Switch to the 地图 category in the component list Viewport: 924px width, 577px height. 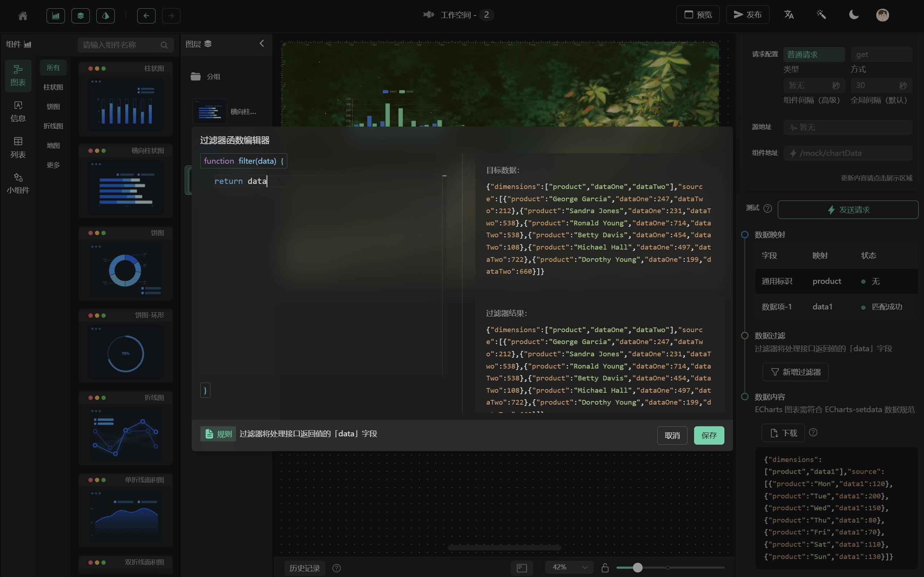click(53, 145)
